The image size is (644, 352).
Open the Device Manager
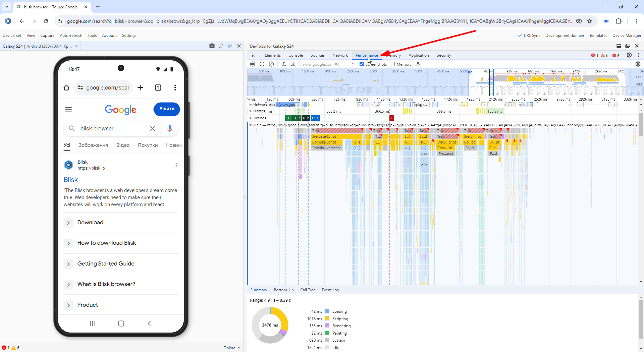coord(627,35)
